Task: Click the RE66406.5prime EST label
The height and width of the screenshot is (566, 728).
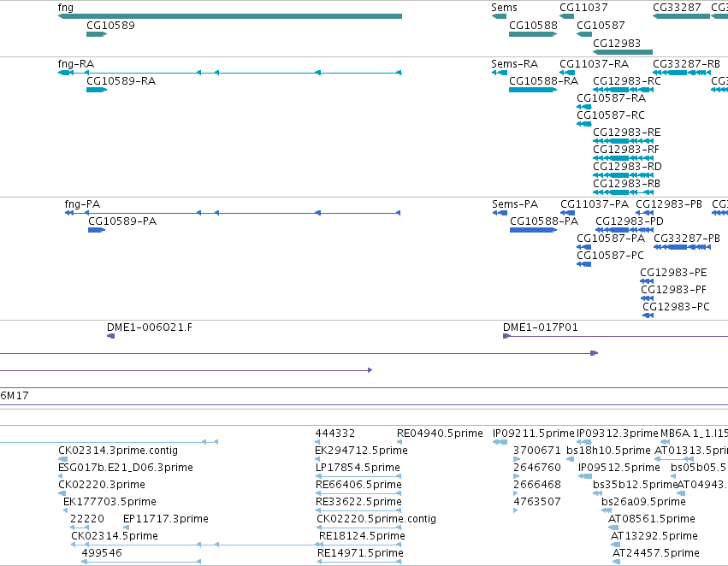Action: [x=358, y=485]
